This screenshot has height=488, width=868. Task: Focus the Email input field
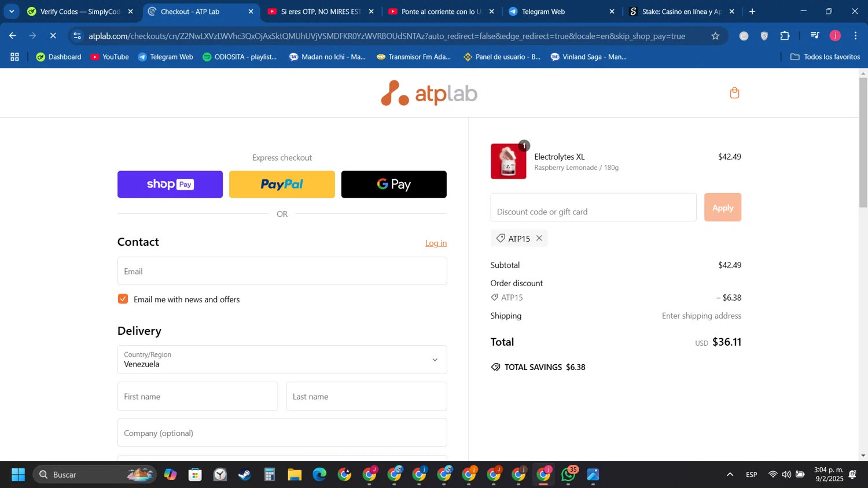tap(282, 271)
